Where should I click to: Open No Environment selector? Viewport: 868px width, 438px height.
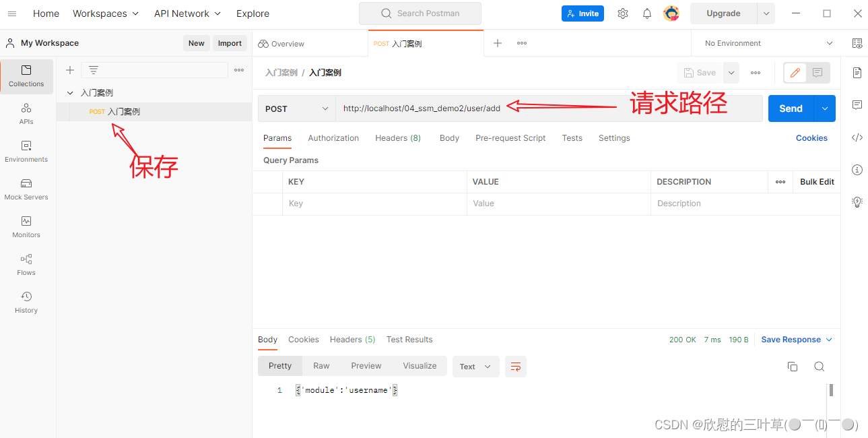click(768, 43)
